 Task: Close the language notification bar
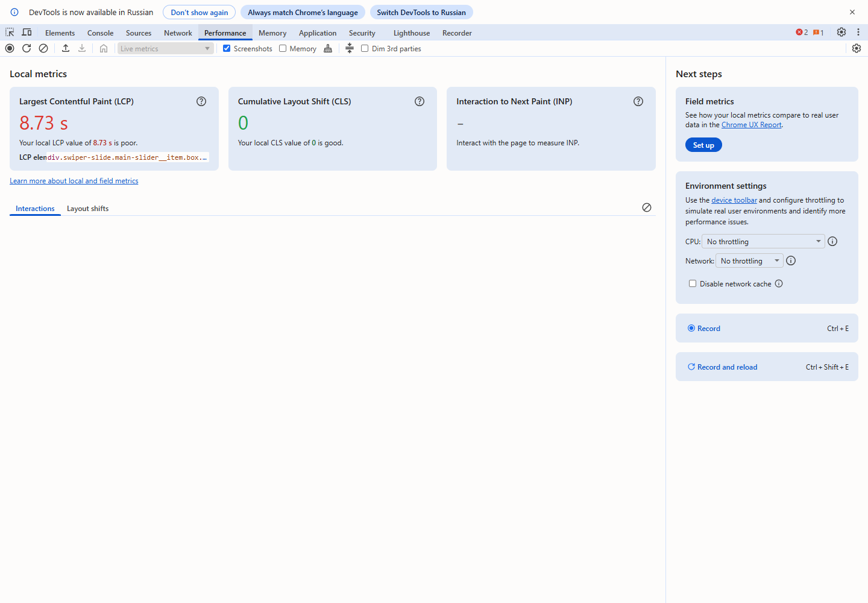click(852, 12)
